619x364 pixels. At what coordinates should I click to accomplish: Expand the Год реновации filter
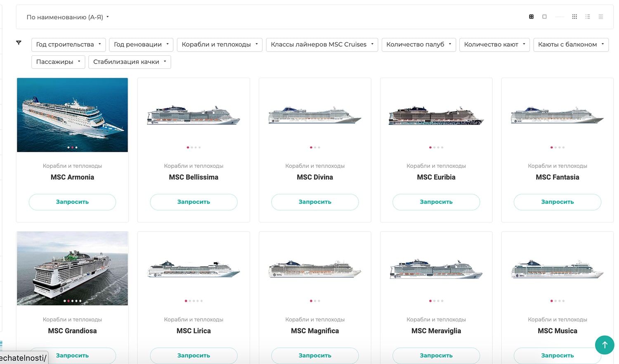[141, 45]
